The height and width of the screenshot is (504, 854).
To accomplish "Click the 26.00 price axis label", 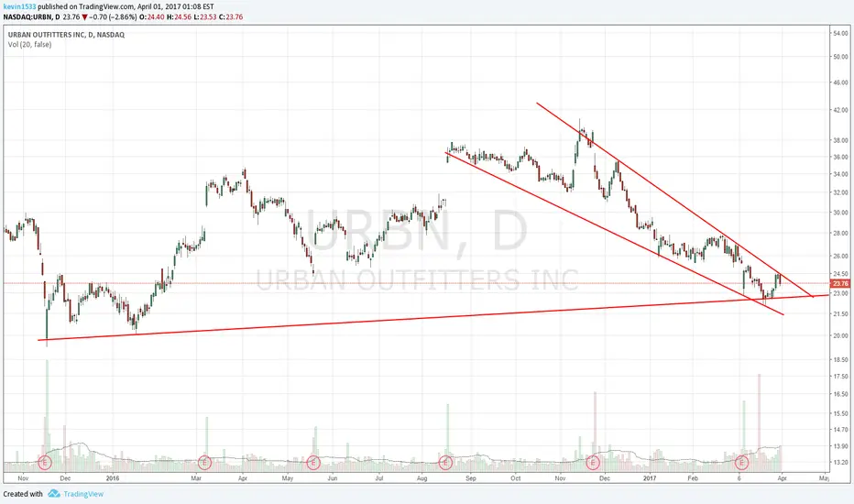I will tap(840, 256).
